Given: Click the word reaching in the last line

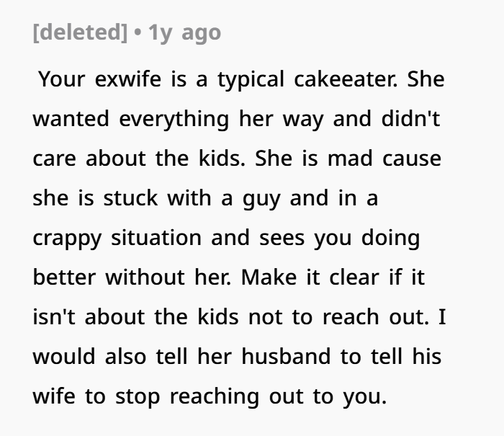Looking at the screenshot, I should (215, 397).
